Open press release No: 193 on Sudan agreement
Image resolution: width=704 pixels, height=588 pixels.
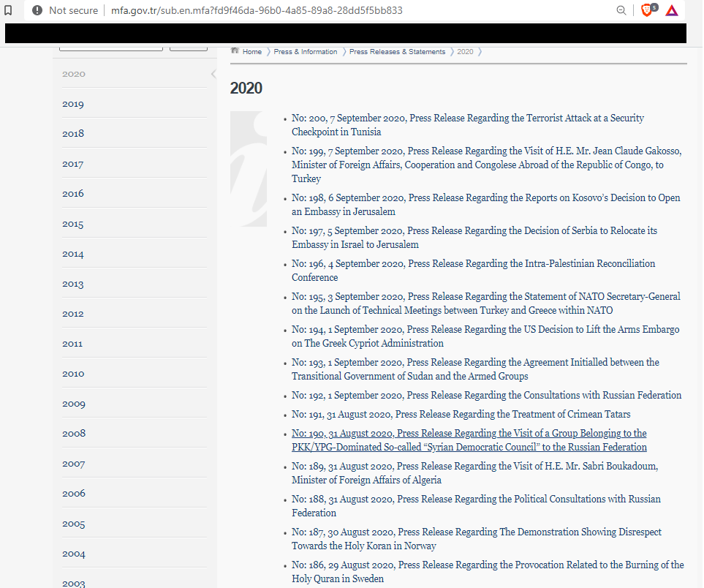click(475, 369)
